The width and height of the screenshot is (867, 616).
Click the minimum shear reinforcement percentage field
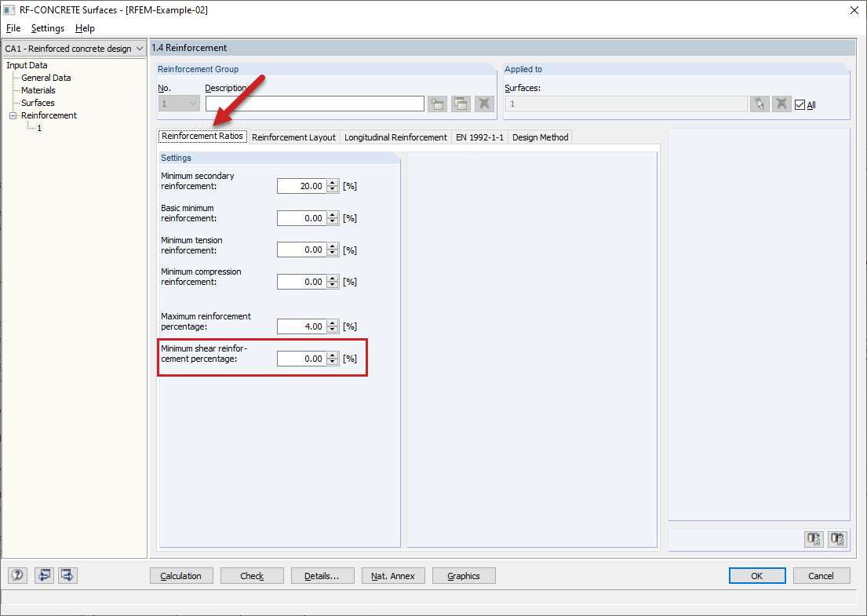tap(302, 359)
